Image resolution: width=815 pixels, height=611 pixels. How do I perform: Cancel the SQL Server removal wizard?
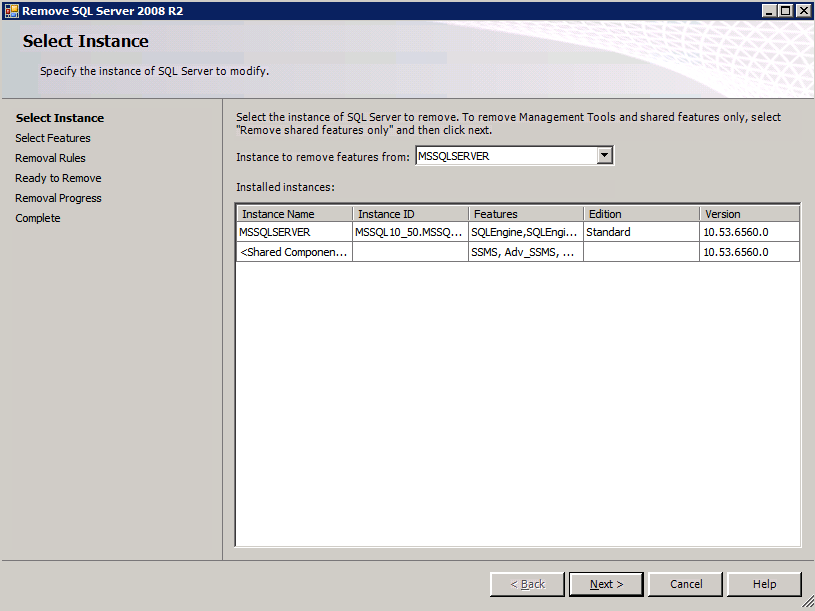[x=686, y=584]
